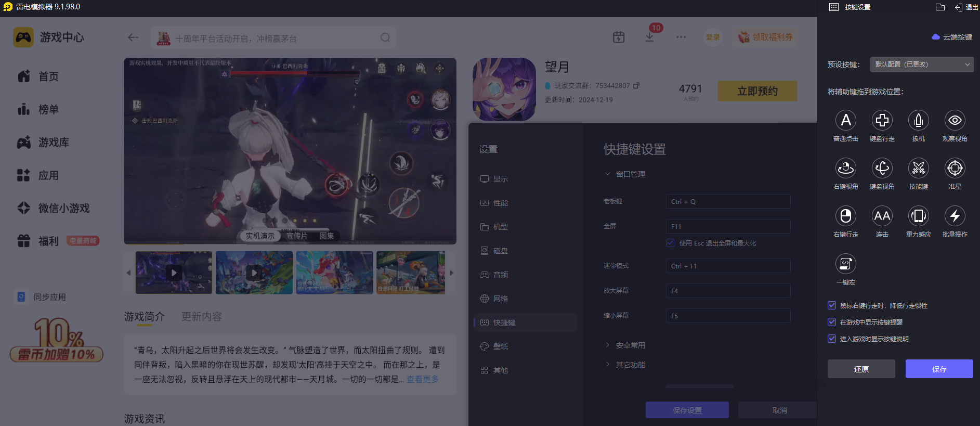Image resolution: width=980 pixels, height=426 pixels.
Task: Open 显示 settings tab
Action: [x=526, y=179]
